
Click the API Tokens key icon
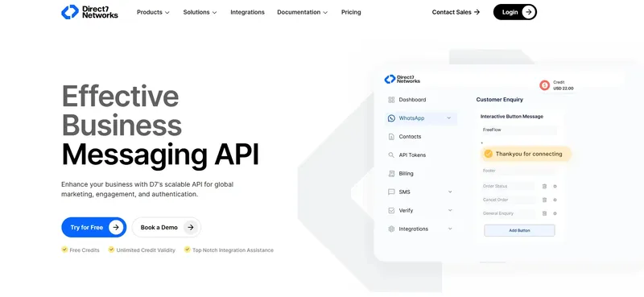pos(391,155)
